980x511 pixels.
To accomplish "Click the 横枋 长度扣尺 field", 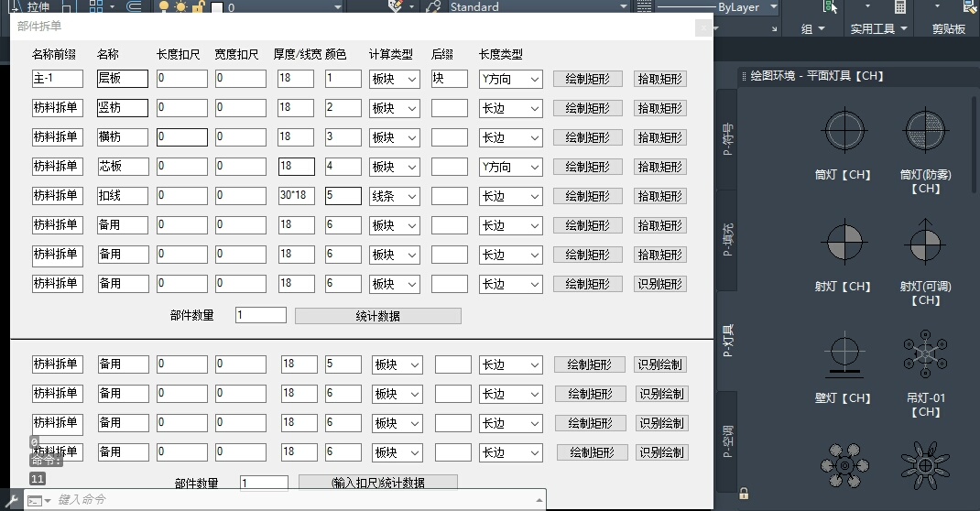I will [182, 136].
